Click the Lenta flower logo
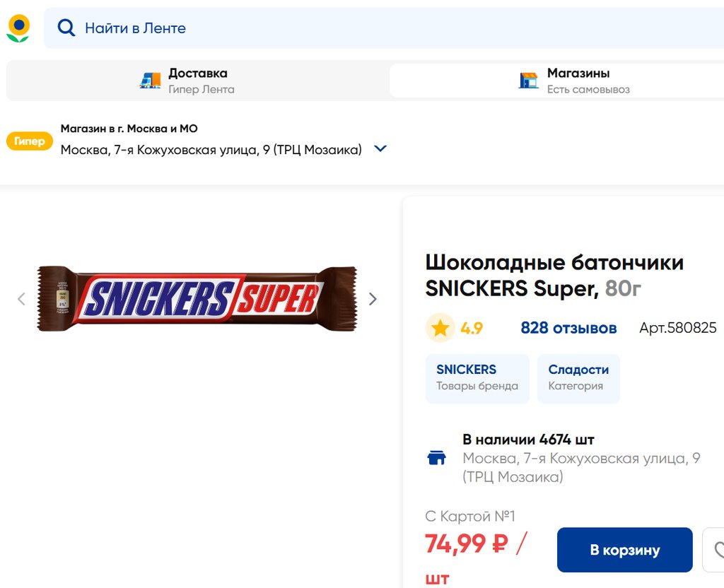The image size is (724, 588). click(18, 28)
